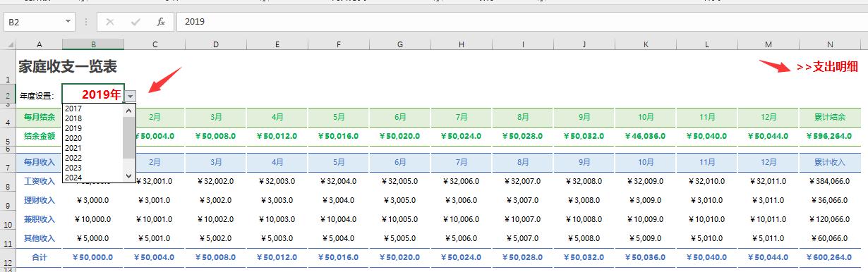The width and height of the screenshot is (868, 272).
Task: Click the ¥10,000.0 January part-time cell
Action: pyautogui.click(x=93, y=219)
